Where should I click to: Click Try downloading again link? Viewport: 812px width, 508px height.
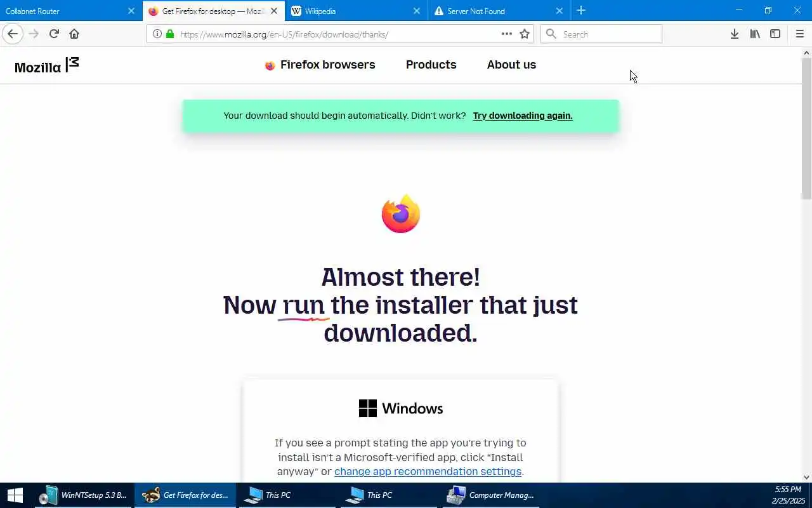(523, 116)
